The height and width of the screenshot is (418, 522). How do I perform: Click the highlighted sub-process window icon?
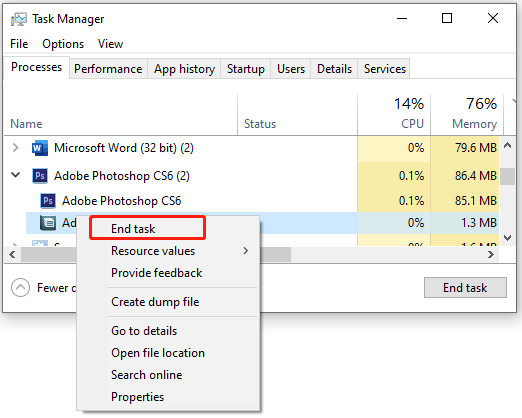point(48,222)
